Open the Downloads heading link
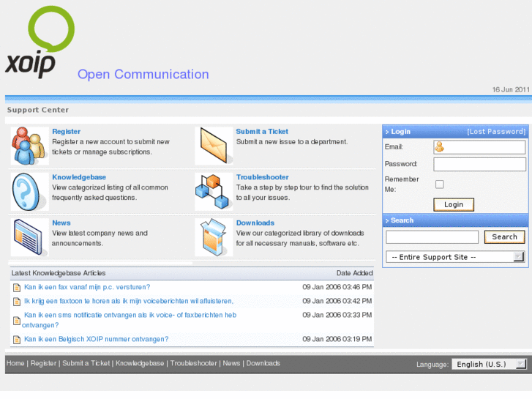The width and height of the screenshot is (532, 399). 255,223
